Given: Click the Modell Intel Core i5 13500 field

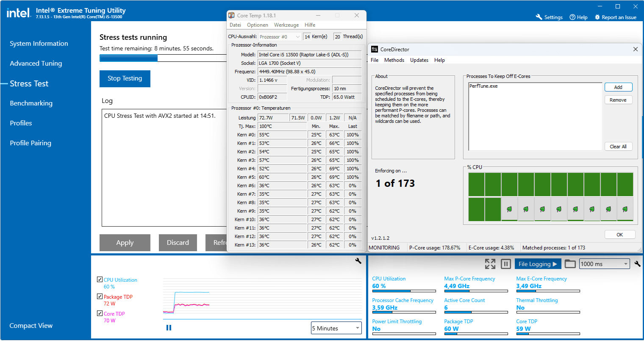Looking at the screenshot, I should pos(309,55).
